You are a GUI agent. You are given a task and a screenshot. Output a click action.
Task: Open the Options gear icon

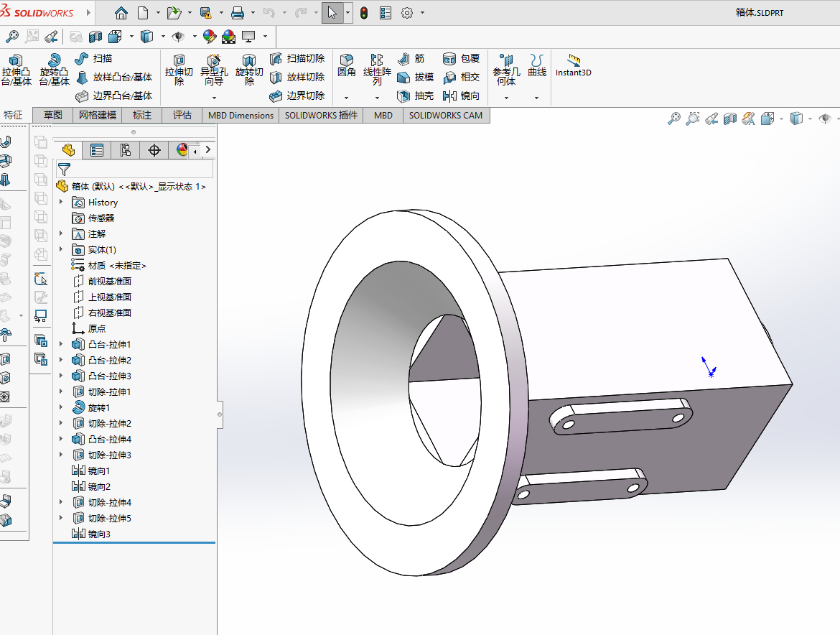407,13
